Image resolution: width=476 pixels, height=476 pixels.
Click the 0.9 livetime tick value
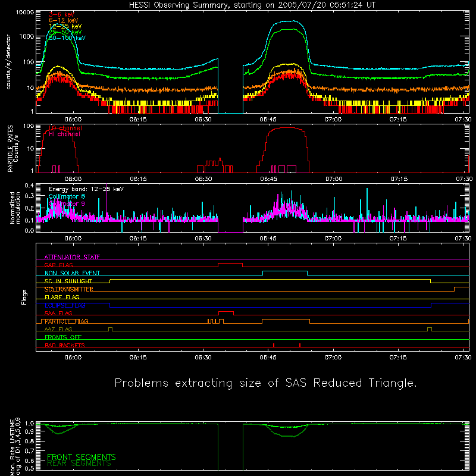click(x=29, y=431)
